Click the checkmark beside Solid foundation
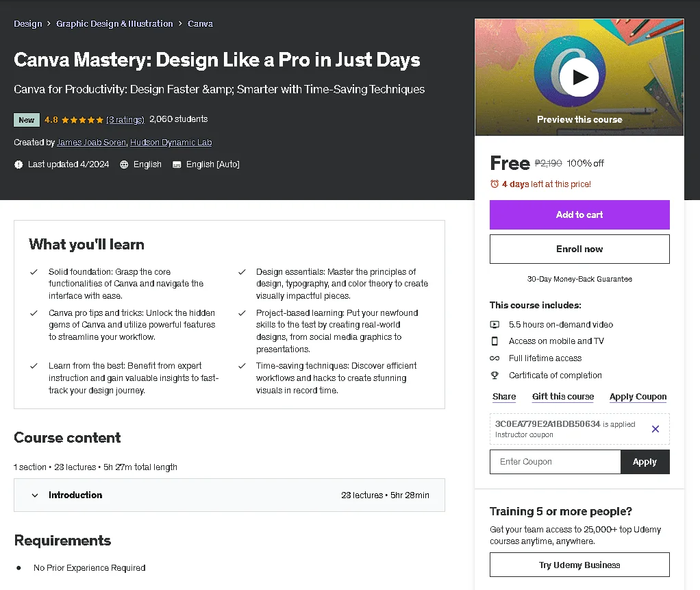Screen dimensions: 700x590 [34, 271]
